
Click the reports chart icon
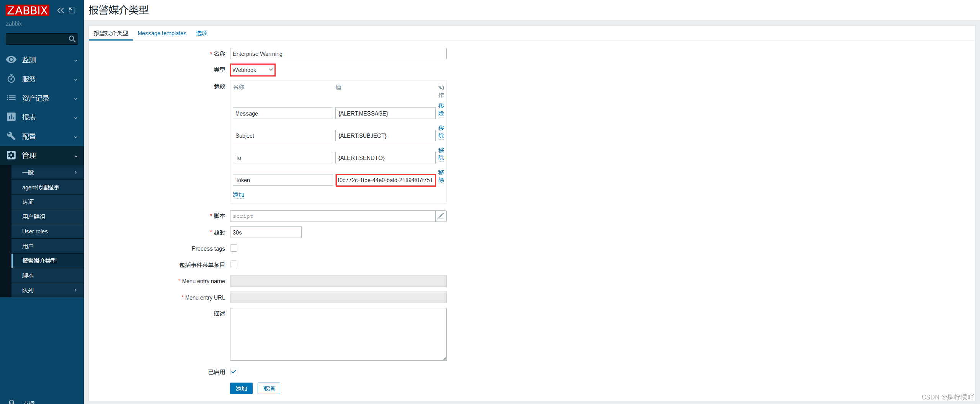click(11, 117)
